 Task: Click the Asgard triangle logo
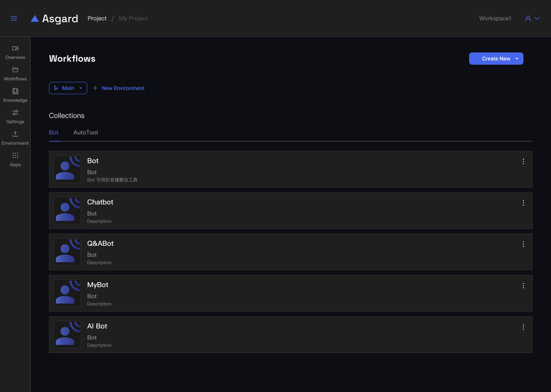click(35, 18)
